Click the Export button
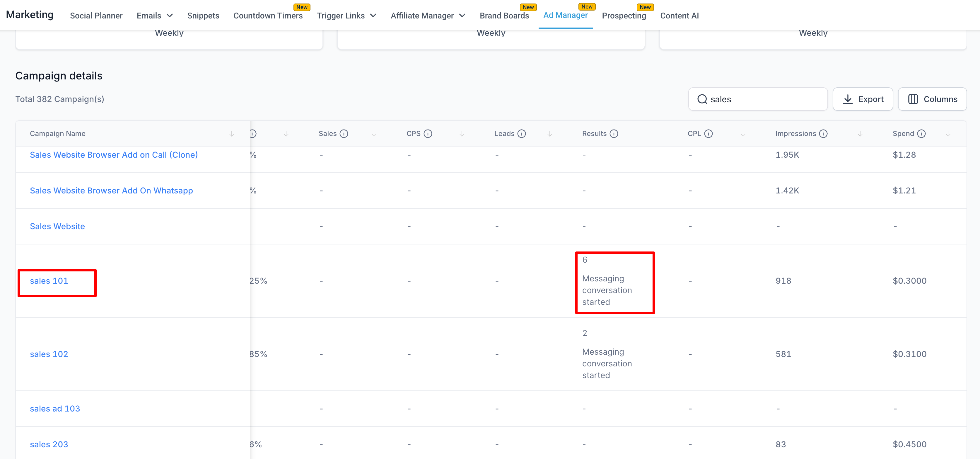 click(863, 99)
